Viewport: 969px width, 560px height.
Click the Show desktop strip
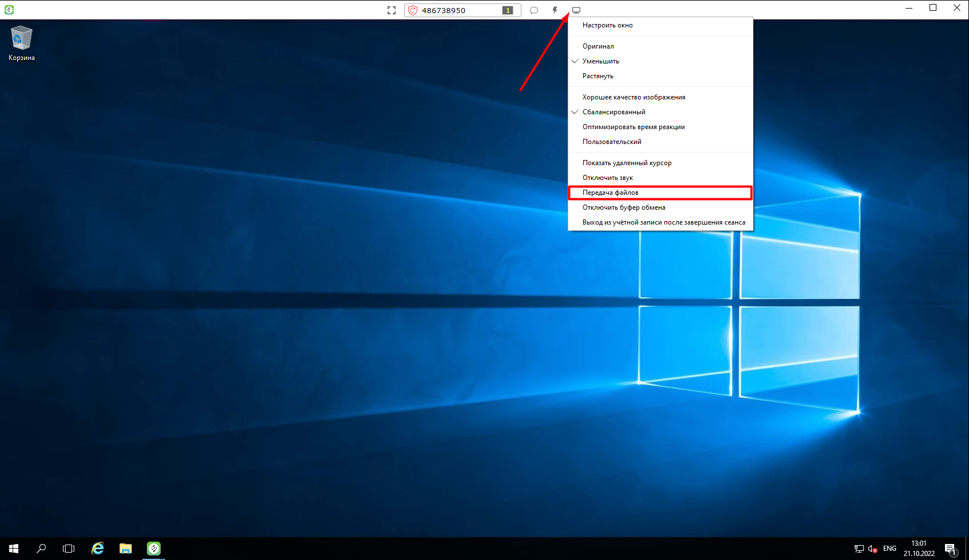(x=967, y=549)
